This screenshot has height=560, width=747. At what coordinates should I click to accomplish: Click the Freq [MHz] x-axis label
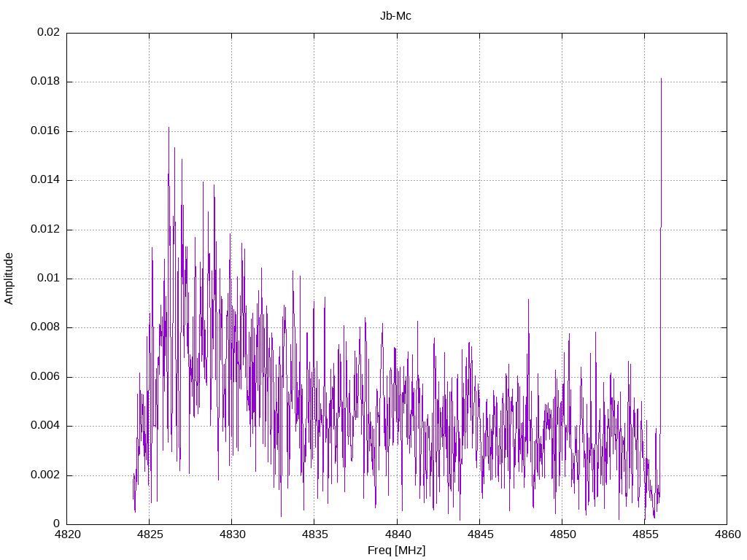396,550
